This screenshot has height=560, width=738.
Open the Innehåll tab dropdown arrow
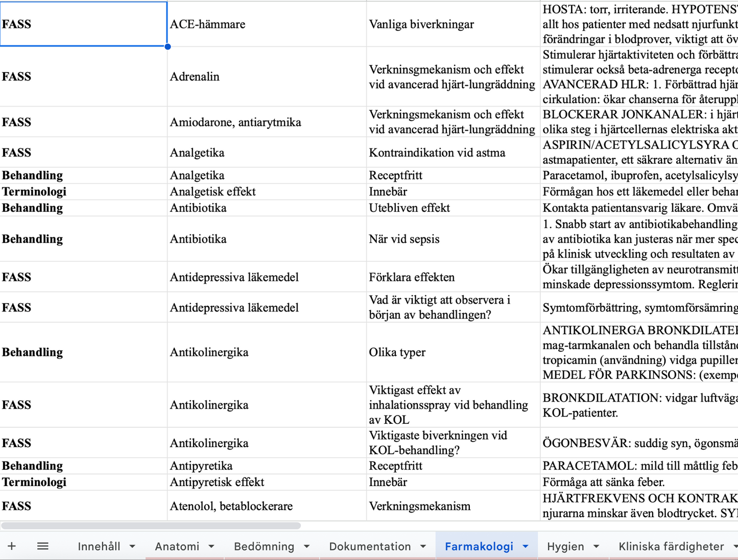(x=132, y=546)
